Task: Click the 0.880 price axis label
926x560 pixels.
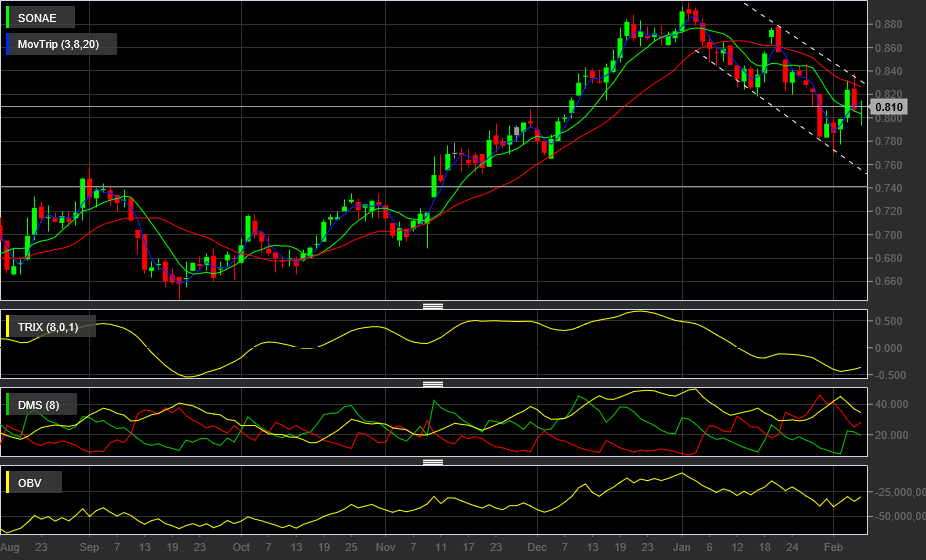Action: [889, 24]
